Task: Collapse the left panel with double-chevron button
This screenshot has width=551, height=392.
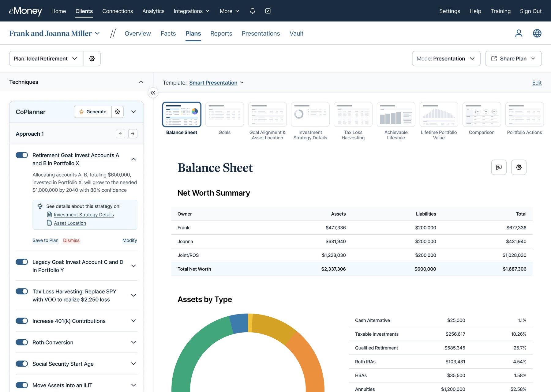Action: pos(153,92)
